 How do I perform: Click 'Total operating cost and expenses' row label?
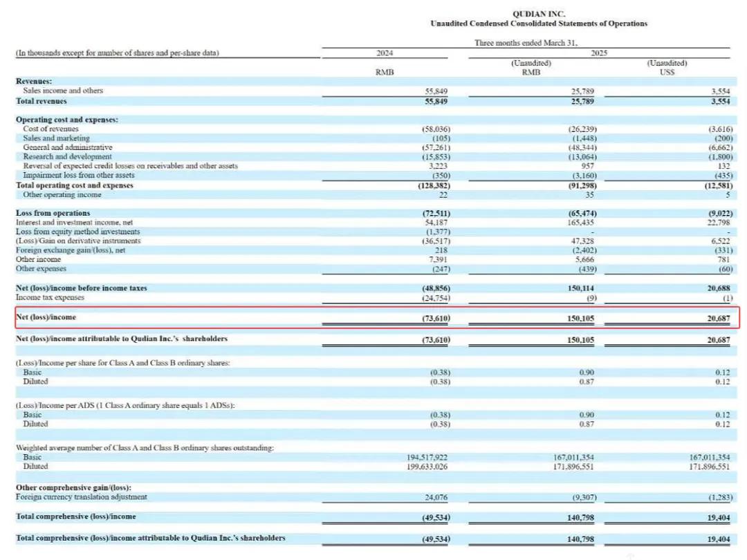click(75, 185)
